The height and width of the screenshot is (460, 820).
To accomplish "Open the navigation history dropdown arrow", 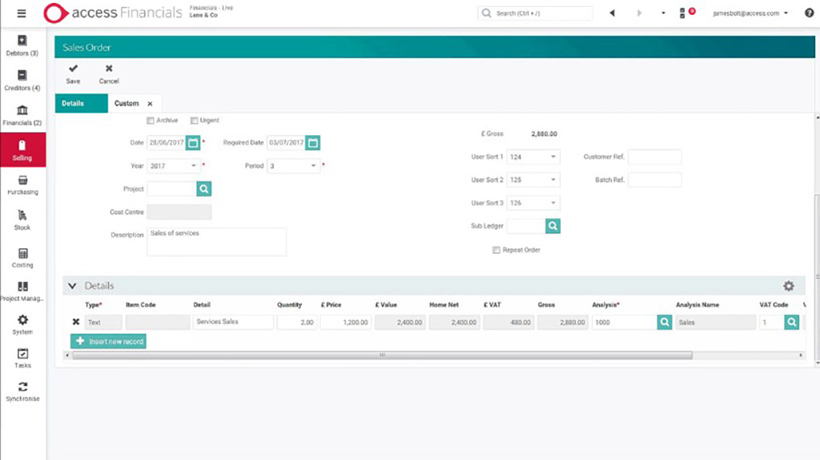I will tap(663, 13).
